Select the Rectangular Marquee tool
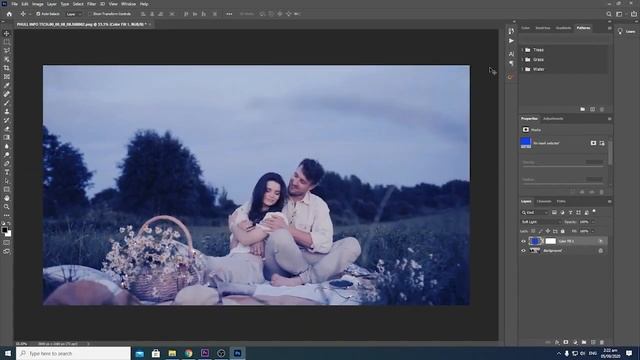This screenshot has width=640, height=360. 7,42
